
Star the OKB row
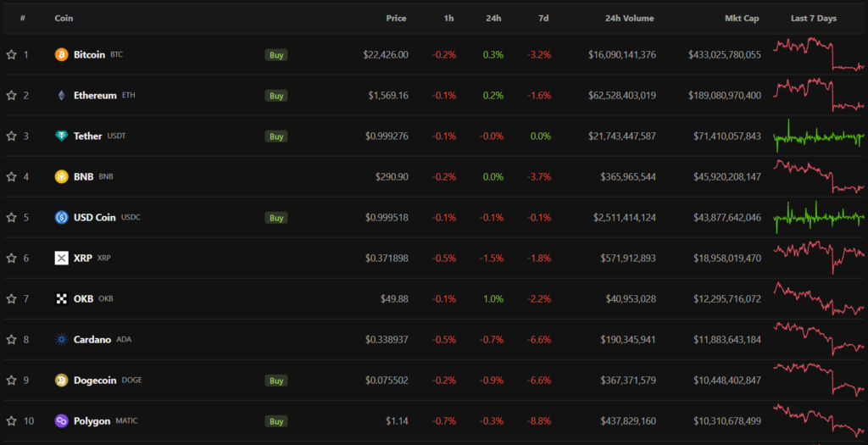click(11, 299)
